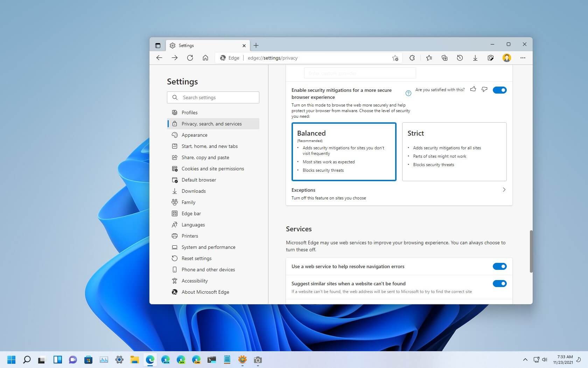Viewport: 588px width, 368px height.
Task: Toggle Suggest similar sites setting
Action: point(500,284)
